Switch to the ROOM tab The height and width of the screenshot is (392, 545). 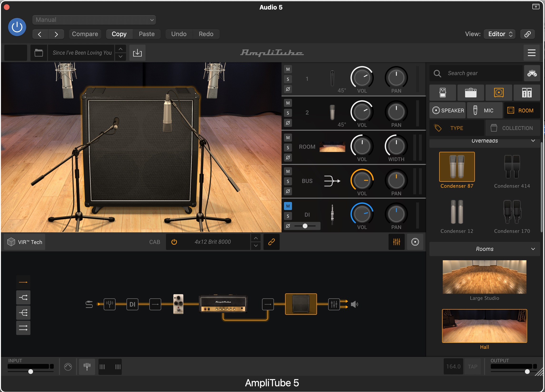point(522,110)
